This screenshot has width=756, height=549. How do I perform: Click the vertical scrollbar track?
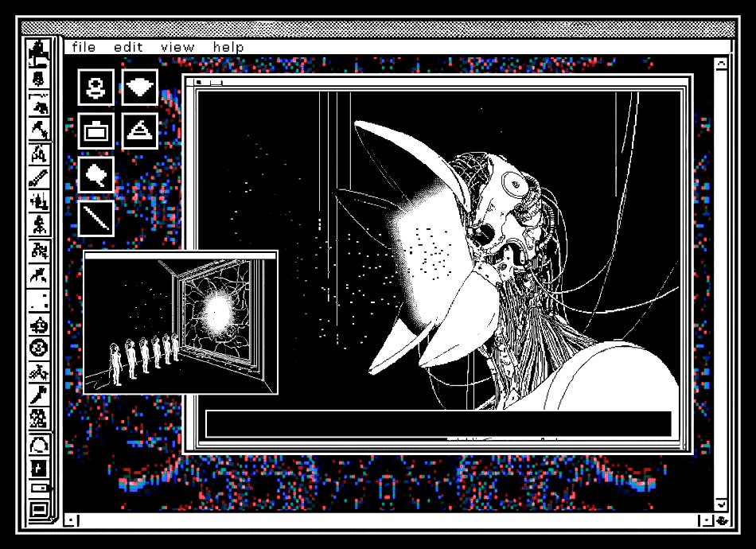721,284
